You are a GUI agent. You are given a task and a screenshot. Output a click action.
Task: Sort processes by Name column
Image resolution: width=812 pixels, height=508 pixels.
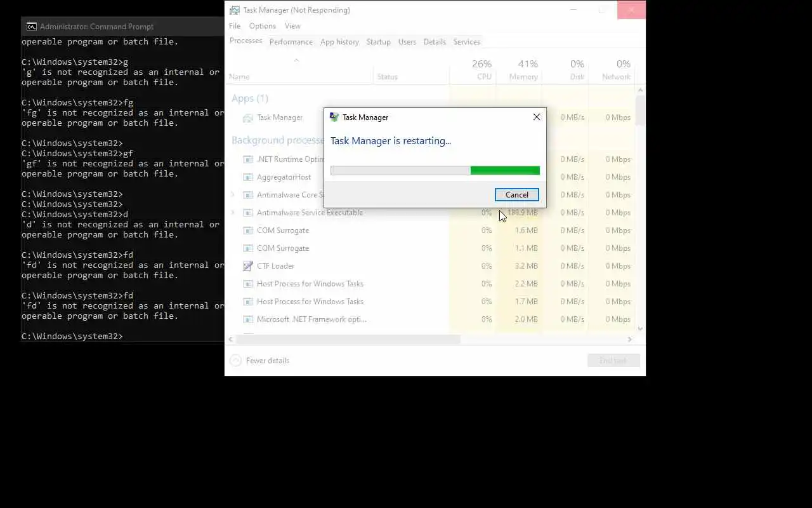[299, 70]
